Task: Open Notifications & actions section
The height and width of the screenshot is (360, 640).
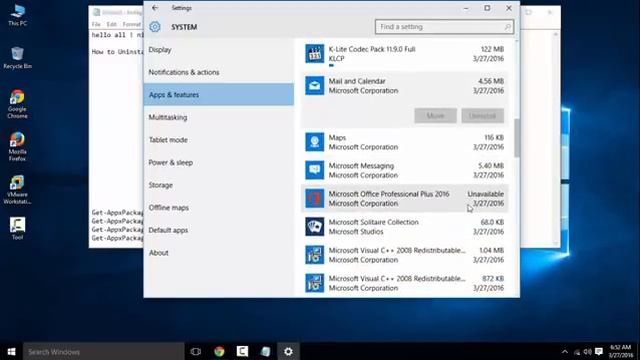Action: (219, 72)
